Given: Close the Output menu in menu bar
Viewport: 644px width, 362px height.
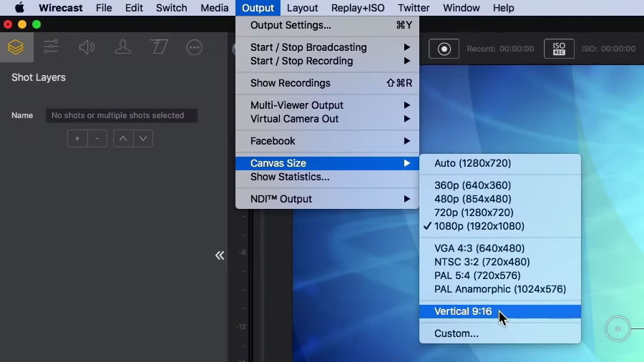Looking at the screenshot, I should pos(258,8).
